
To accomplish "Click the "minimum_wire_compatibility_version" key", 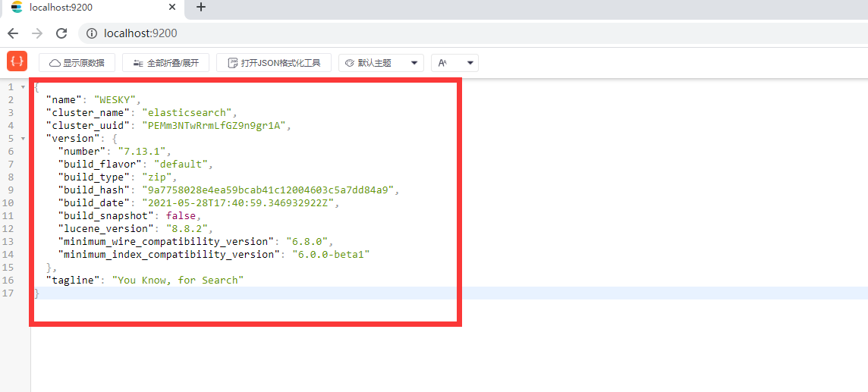I will [166, 242].
